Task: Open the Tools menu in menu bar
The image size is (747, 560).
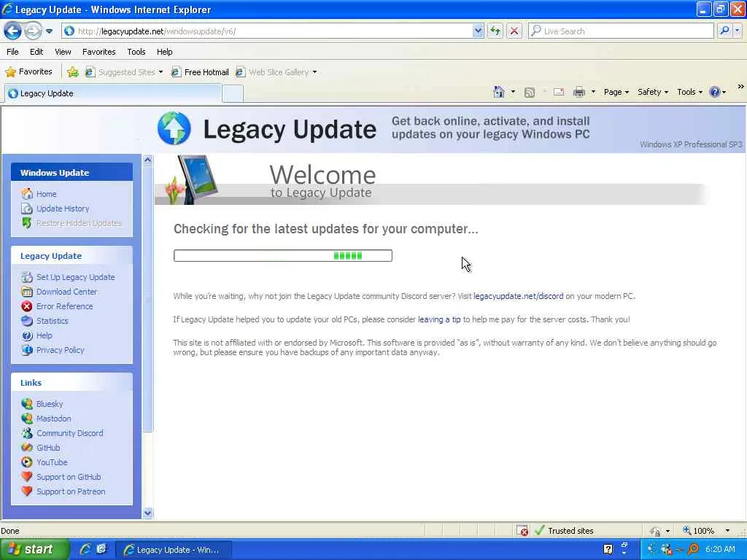Action: tap(136, 52)
